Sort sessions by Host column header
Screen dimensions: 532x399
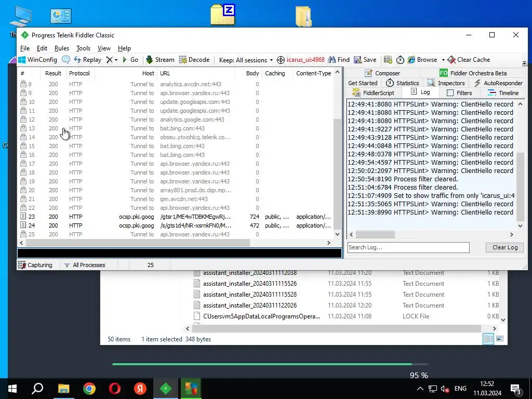[x=126, y=73]
